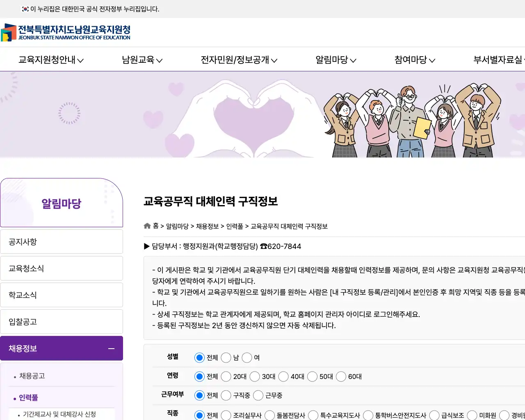
Task: Collapse the 채용정보 sidebar section
Action: pyautogui.click(x=111, y=348)
